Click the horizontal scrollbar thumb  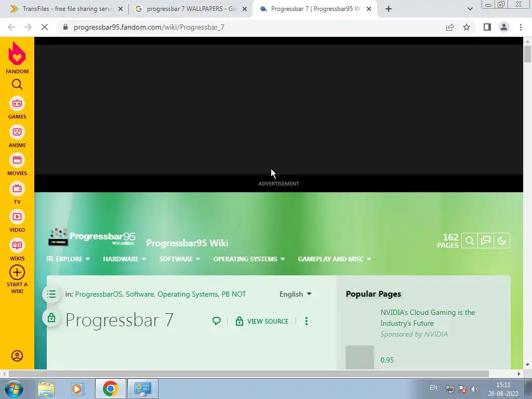coord(249,374)
